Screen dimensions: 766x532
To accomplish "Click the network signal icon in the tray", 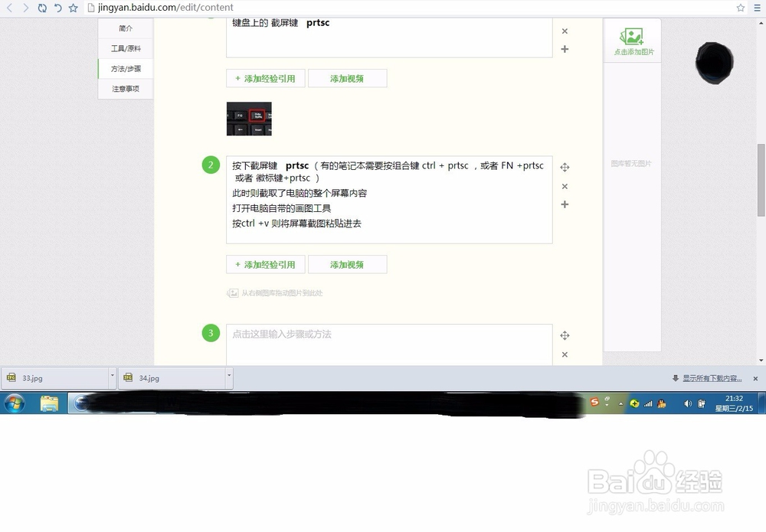I will pos(648,403).
